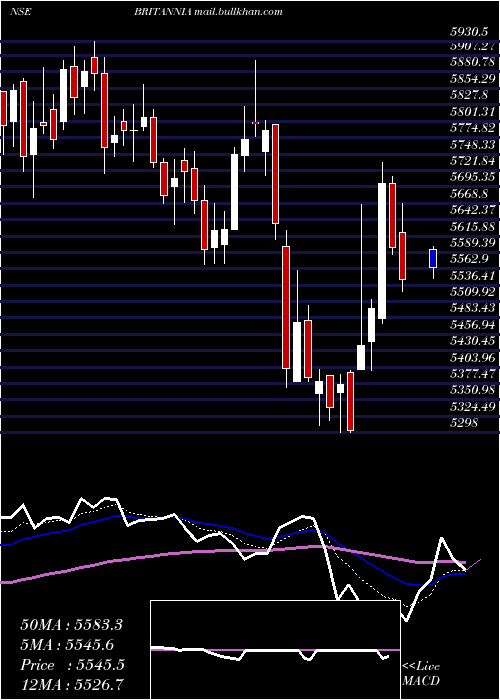Click the 5562.9 price level label
The width and height of the screenshot is (500, 700).
tap(470, 260)
